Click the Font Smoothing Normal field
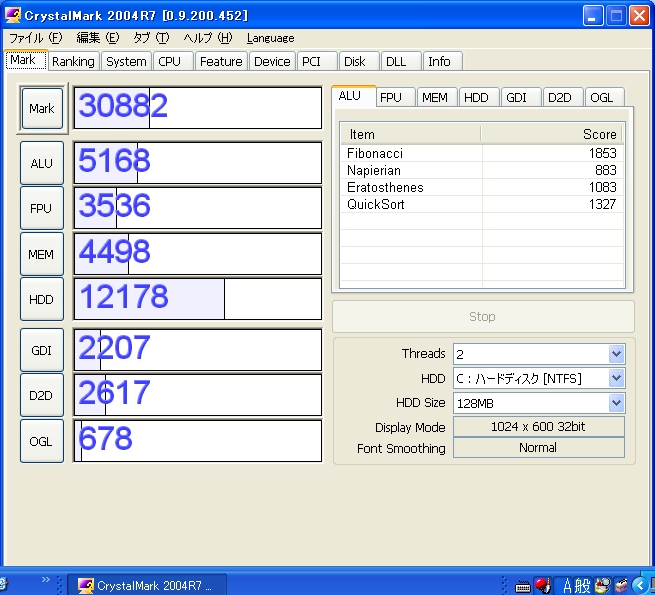 [539, 448]
